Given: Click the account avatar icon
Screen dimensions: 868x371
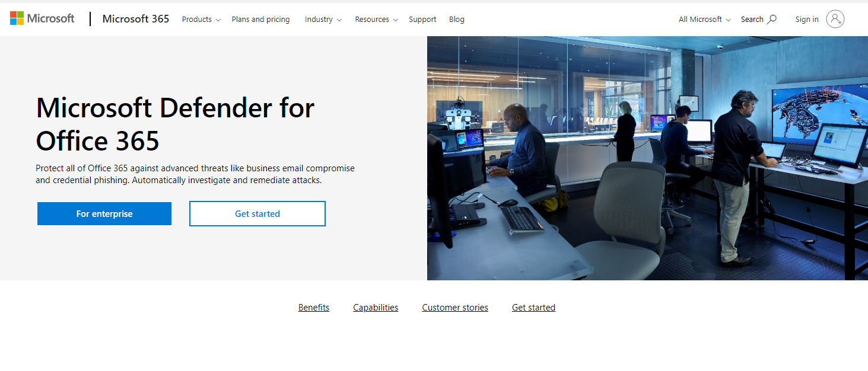Looking at the screenshot, I should point(835,19).
